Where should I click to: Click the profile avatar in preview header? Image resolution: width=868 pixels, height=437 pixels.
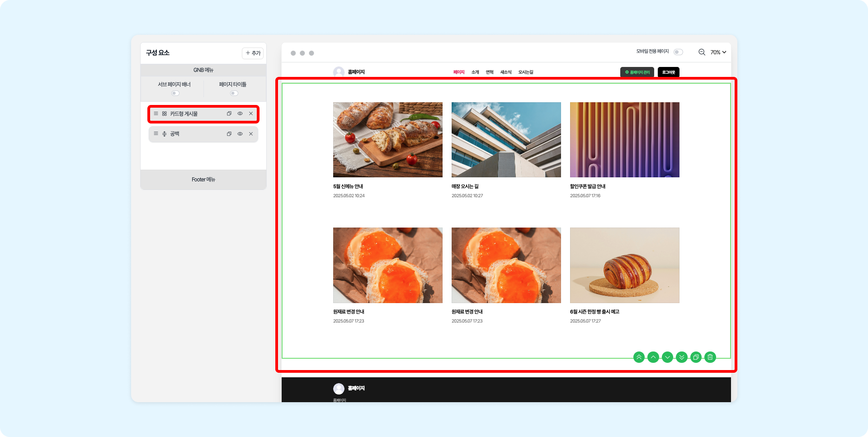pos(339,72)
